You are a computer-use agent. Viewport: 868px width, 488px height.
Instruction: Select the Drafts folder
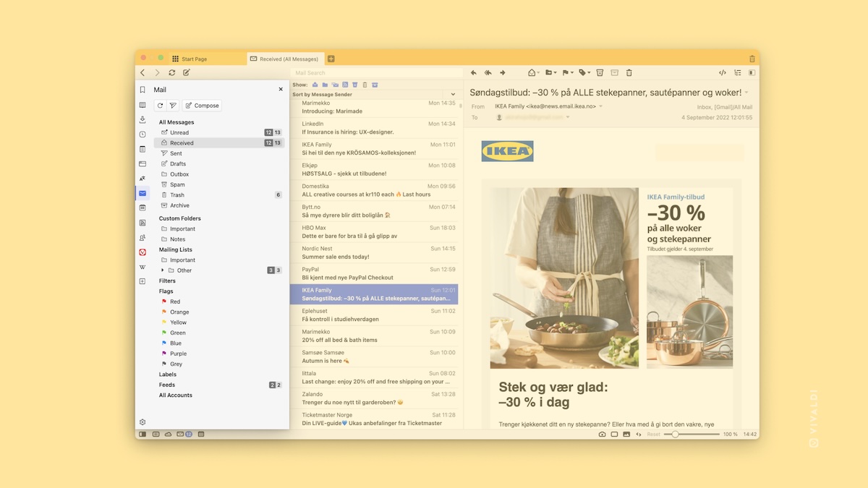click(178, 164)
